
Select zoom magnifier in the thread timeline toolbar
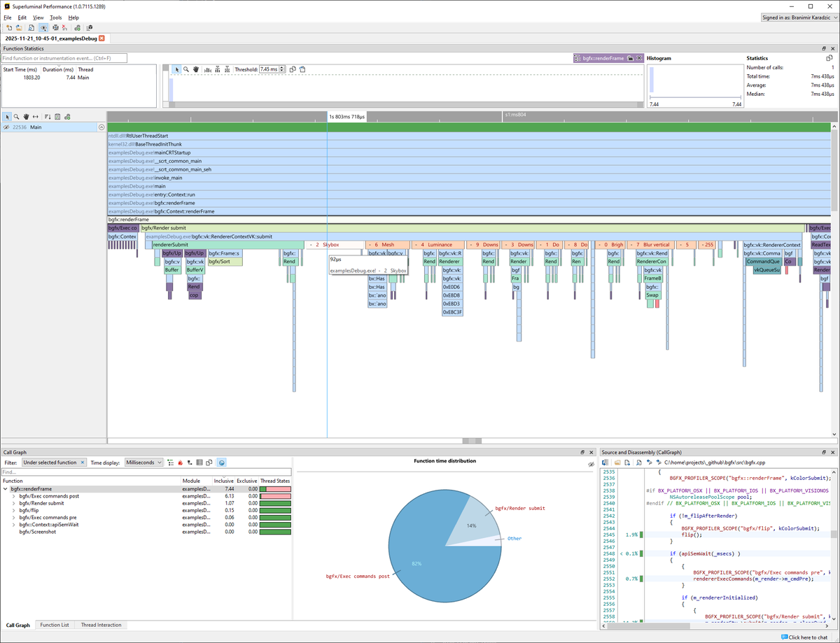[16, 117]
